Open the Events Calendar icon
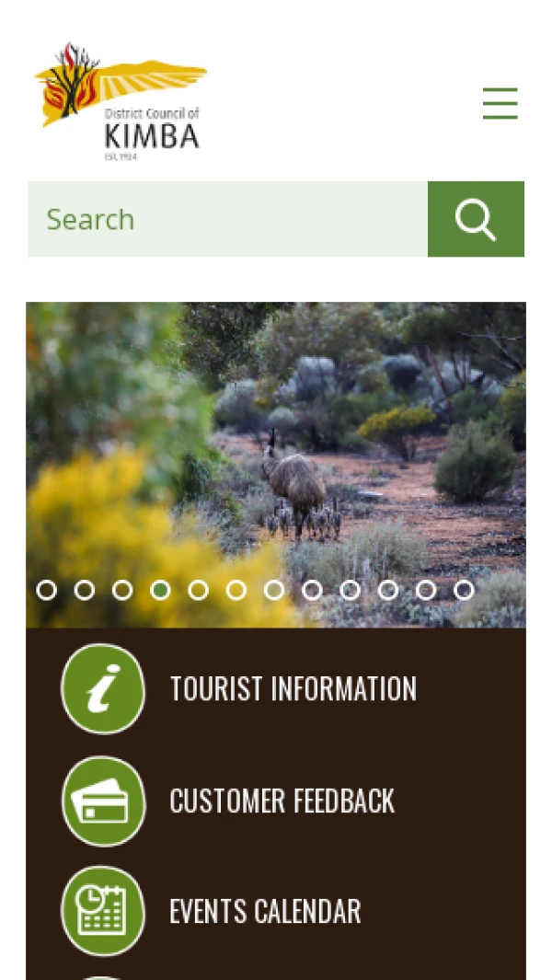The height and width of the screenshot is (980, 552). (103, 911)
